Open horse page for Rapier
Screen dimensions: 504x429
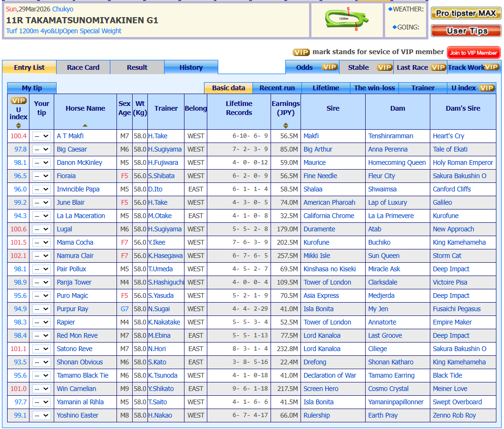tap(66, 323)
